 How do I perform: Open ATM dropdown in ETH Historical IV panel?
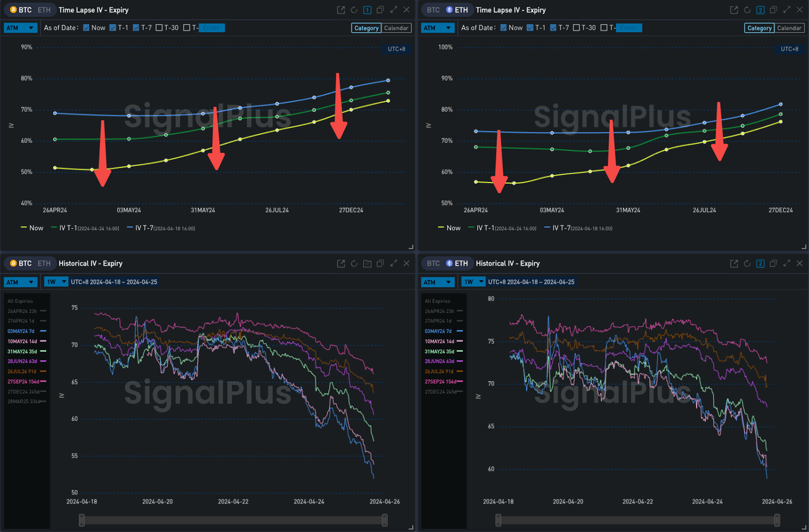[x=437, y=282]
